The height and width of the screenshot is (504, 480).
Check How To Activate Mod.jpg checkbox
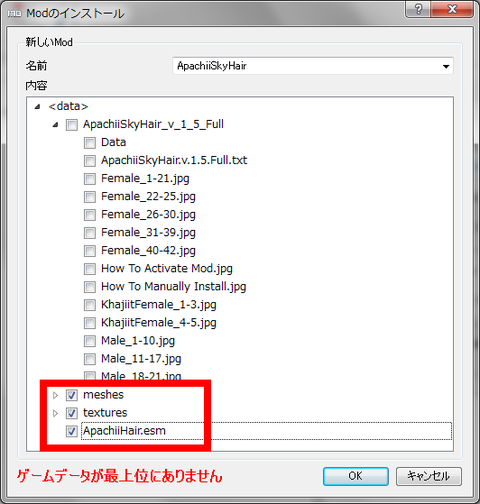click(90, 269)
